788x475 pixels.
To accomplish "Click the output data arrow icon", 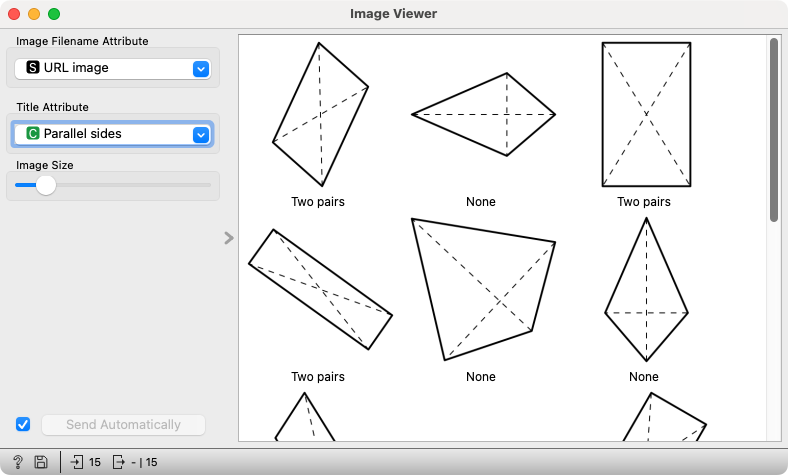I will pyautogui.click(x=119, y=462).
